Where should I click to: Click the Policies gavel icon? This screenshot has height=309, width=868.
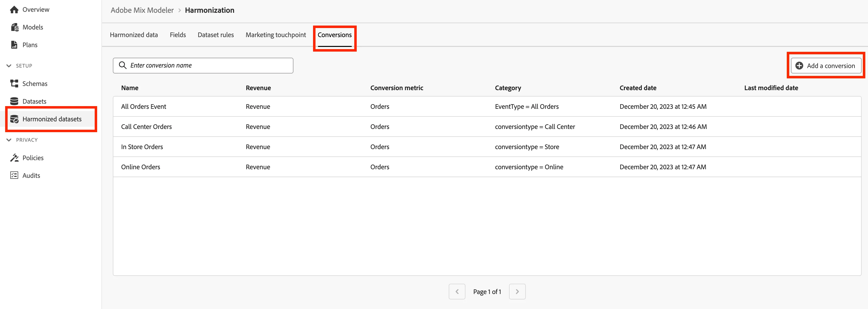[14, 158]
